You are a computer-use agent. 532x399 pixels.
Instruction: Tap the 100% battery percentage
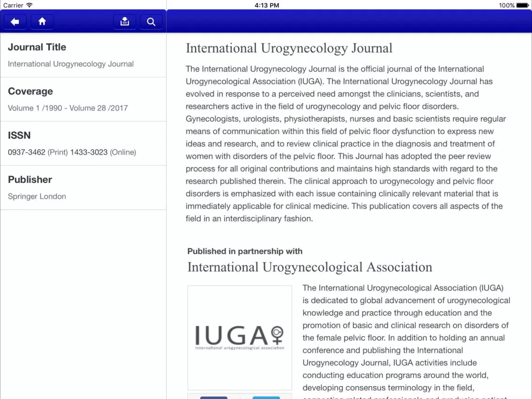click(x=507, y=5)
